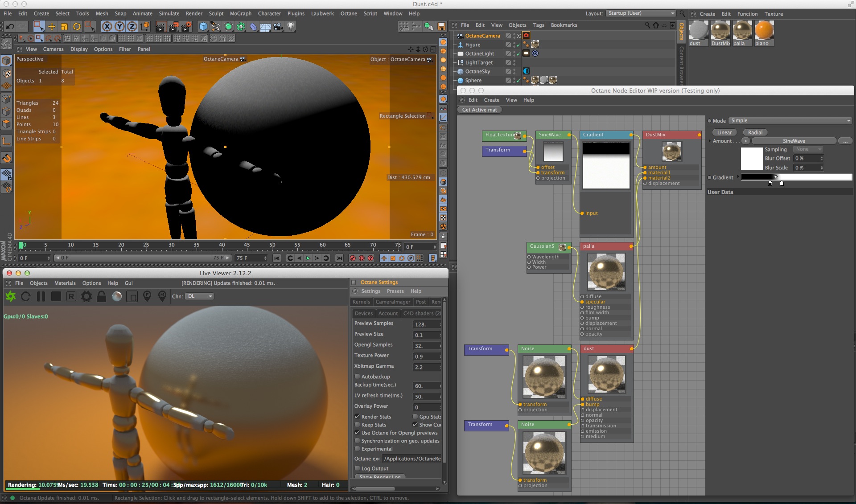856x504 pixels.
Task: Click the light bulb Add Light icon
Action: point(291,26)
